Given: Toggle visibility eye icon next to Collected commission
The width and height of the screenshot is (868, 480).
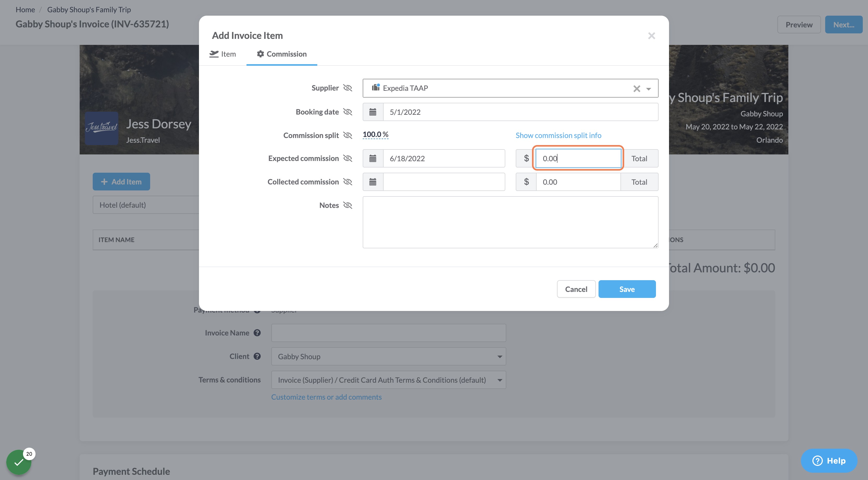Looking at the screenshot, I should pyautogui.click(x=347, y=182).
